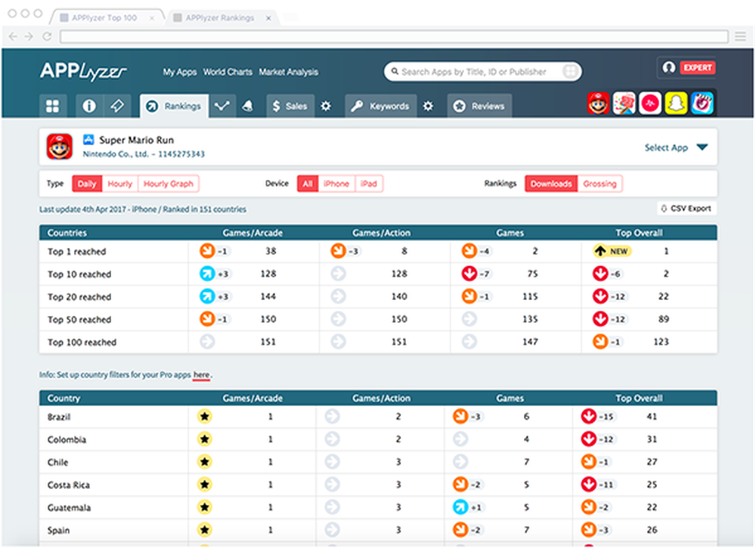Open the price tag icon tab
The width and height of the screenshot is (756, 548).
pos(117,106)
